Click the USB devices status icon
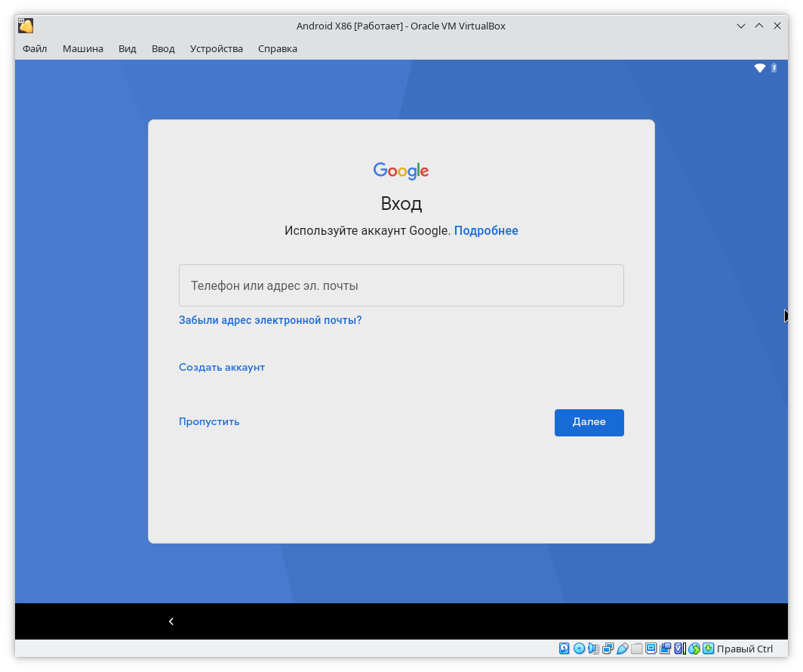 pos(623,649)
